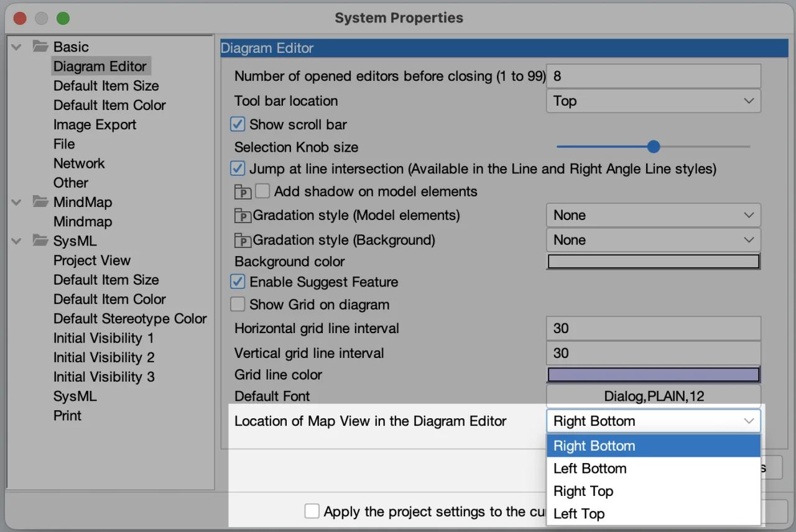Click the P icon beside Add shadow

pos(243,192)
